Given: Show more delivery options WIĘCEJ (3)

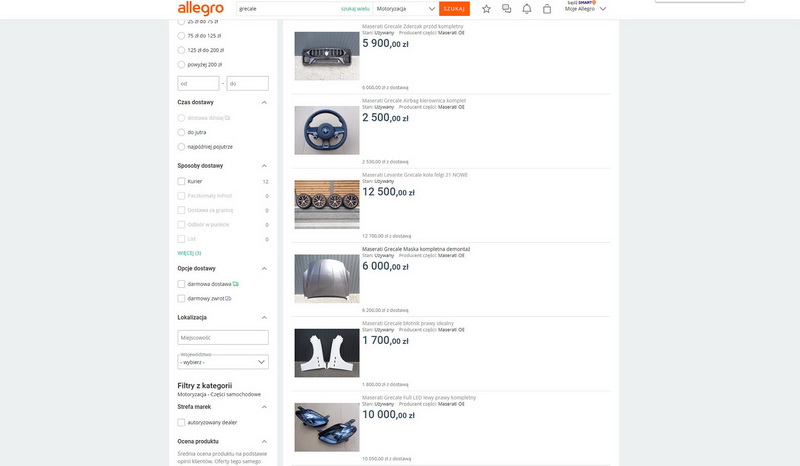Looking at the screenshot, I should click(189, 253).
